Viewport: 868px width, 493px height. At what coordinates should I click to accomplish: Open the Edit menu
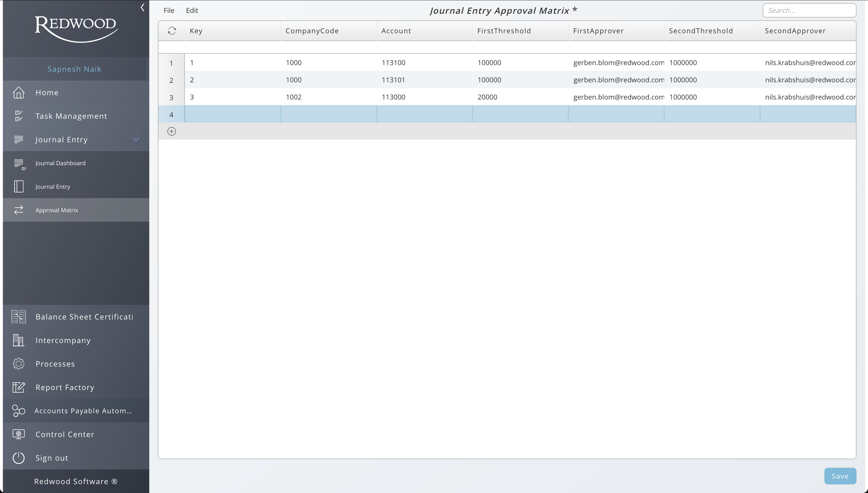[192, 11]
